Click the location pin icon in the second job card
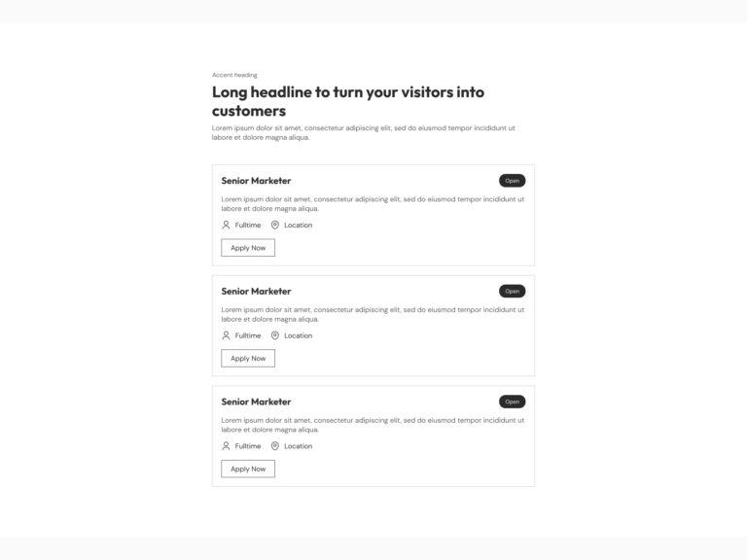This screenshot has height=560, width=747. [x=275, y=335]
